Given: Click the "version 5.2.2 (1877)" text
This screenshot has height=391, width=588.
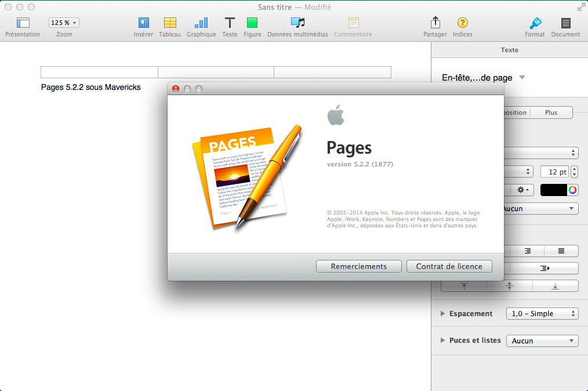Looking at the screenshot, I should tap(360, 164).
